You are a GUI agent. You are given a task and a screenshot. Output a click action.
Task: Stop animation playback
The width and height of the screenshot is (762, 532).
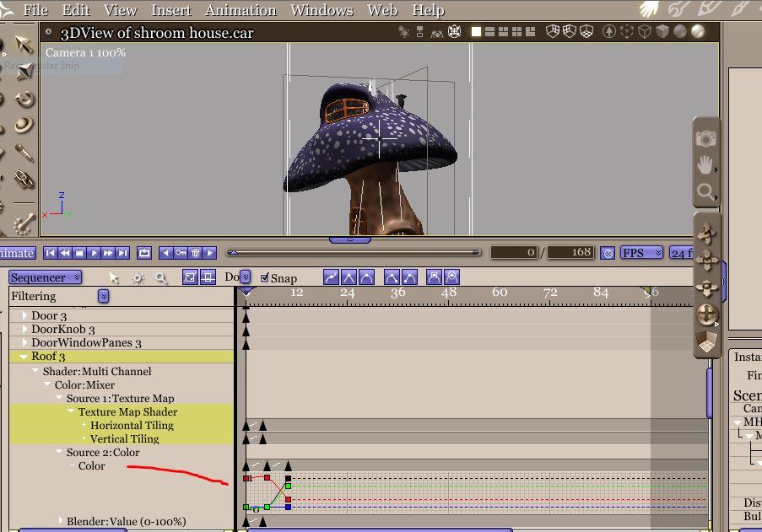[79, 253]
